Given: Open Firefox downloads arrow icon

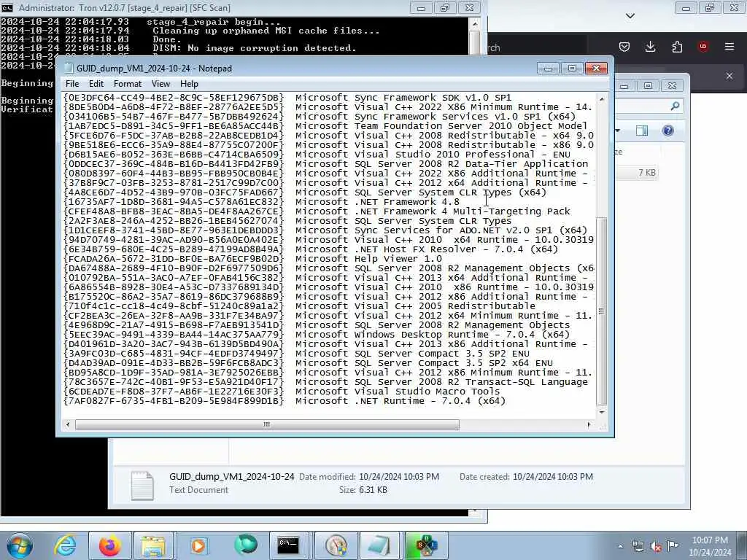Looking at the screenshot, I should (650, 47).
